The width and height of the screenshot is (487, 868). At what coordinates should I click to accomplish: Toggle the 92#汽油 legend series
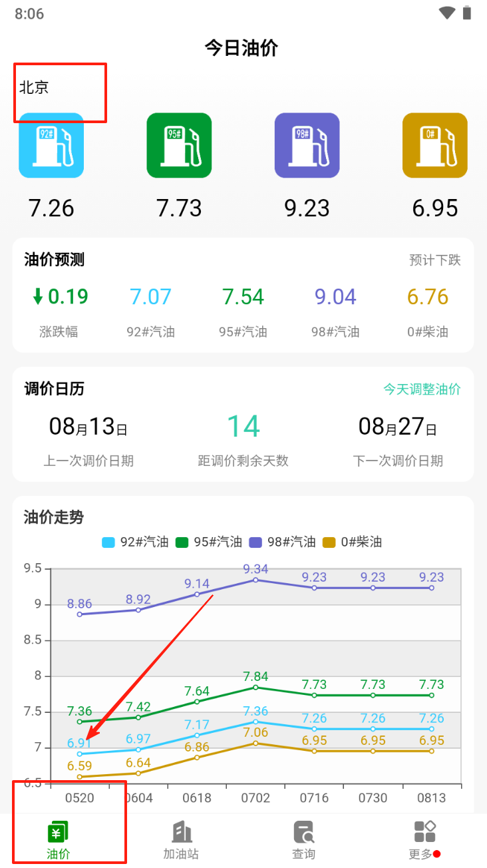[x=135, y=542]
